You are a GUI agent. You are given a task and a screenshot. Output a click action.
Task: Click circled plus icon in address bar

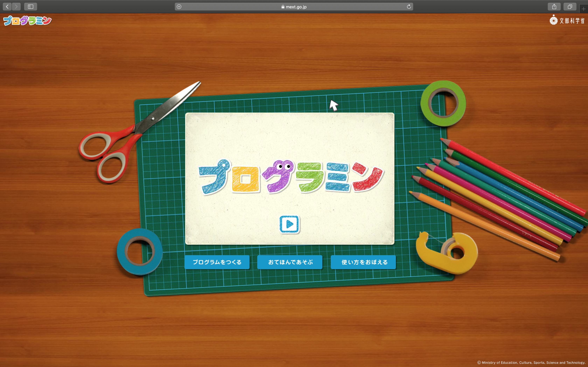pos(179,7)
